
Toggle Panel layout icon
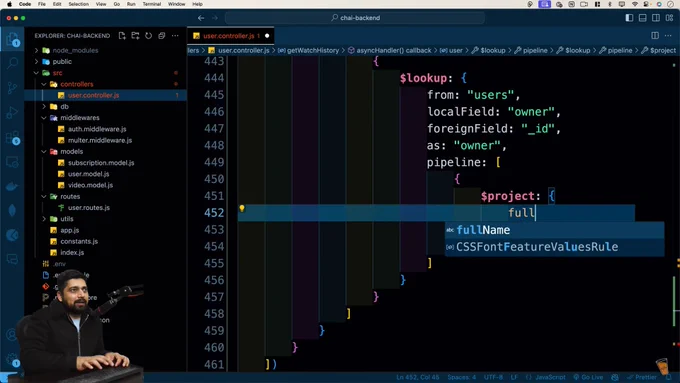coord(643,18)
